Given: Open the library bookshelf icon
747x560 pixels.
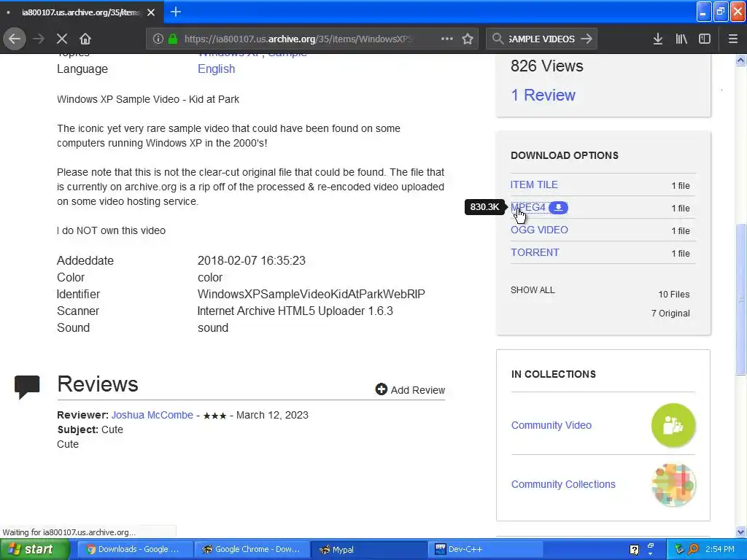Looking at the screenshot, I should [x=681, y=39].
